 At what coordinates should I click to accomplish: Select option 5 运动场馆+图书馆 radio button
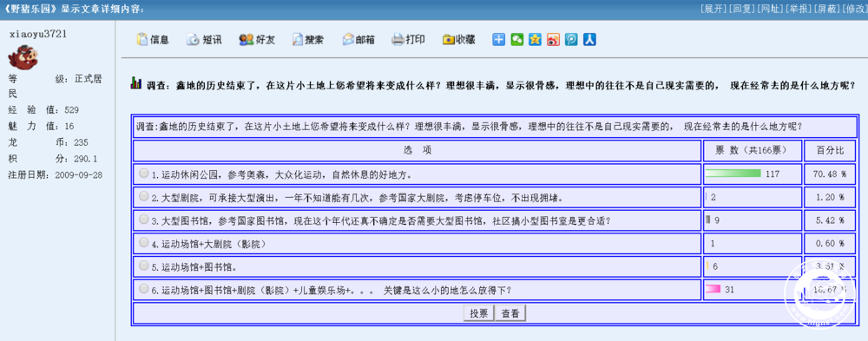coord(144,266)
